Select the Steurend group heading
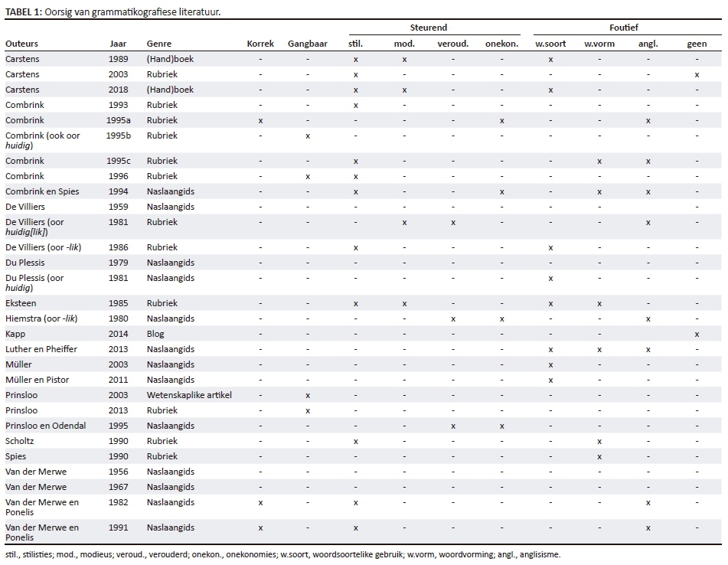Screen dimensions: 728x565 [x=428, y=28]
